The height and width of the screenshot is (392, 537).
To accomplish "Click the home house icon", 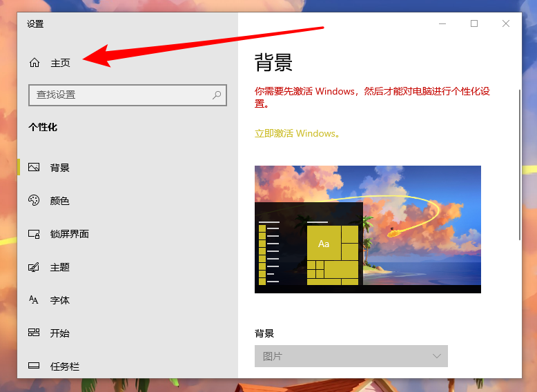I will (35, 63).
